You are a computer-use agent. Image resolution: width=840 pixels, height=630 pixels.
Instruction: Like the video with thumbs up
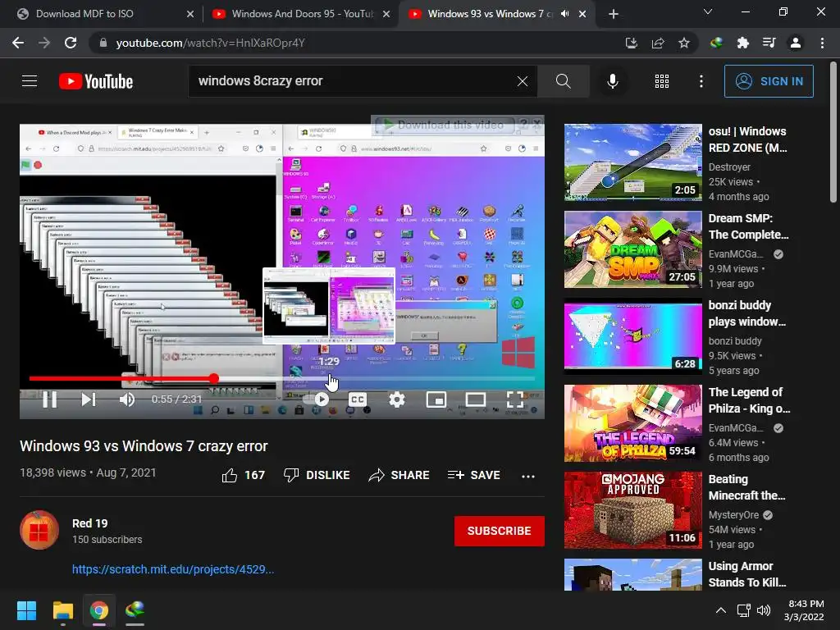[243, 475]
